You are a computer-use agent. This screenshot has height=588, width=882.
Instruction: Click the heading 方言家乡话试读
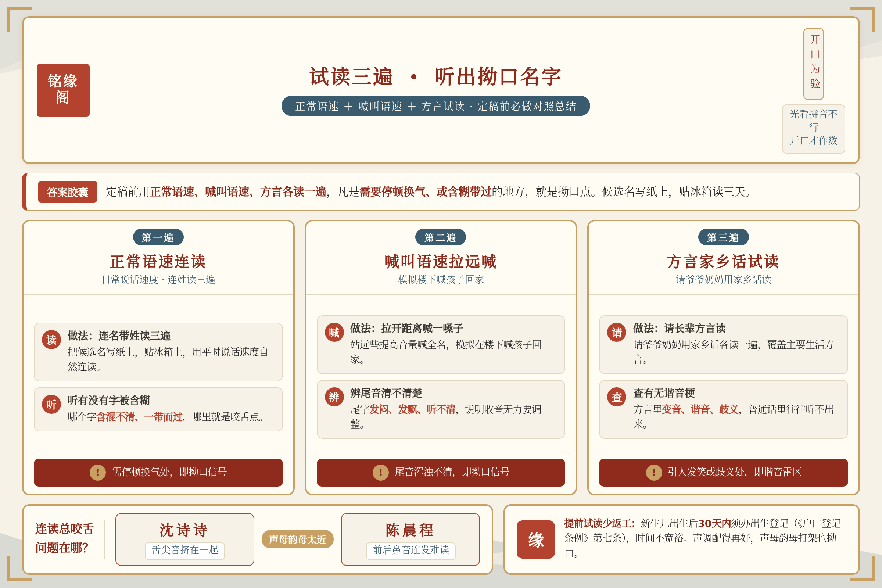click(723, 261)
